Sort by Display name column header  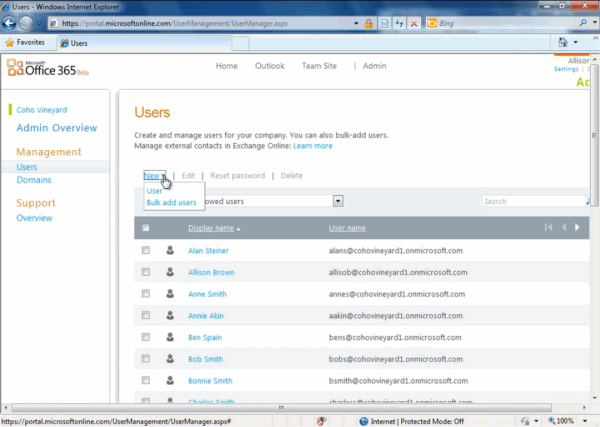pos(211,228)
